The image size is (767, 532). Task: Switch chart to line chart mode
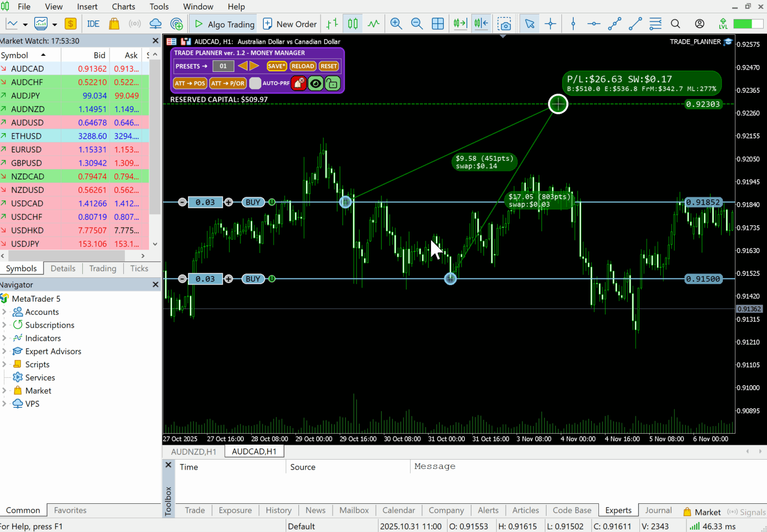[373, 24]
